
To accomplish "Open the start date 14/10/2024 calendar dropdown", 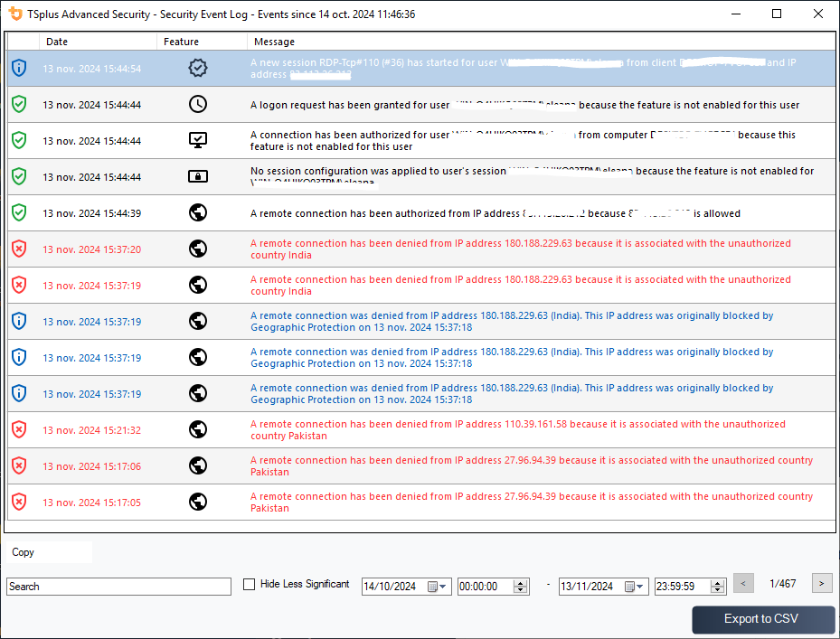I will pos(438,587).
